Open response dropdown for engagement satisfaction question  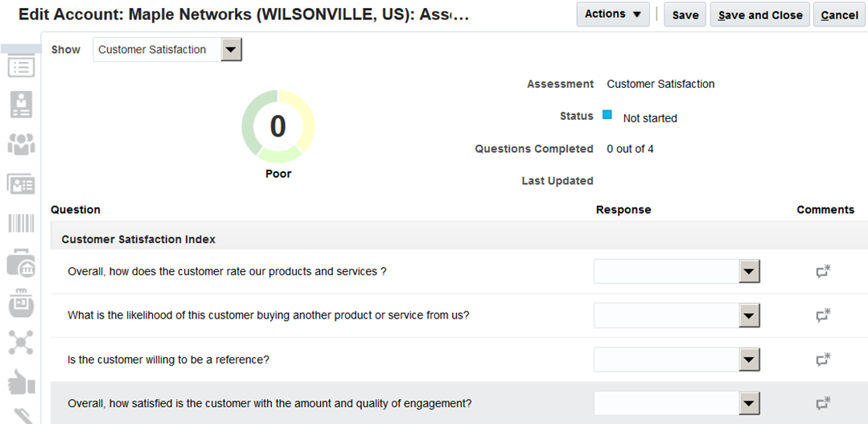pos(750,403)
